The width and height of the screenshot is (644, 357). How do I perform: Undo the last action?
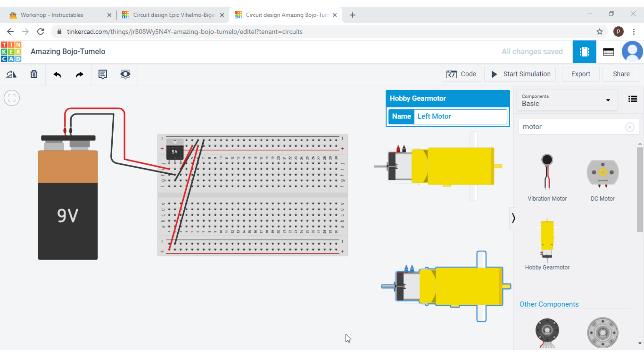click(57, 74)
